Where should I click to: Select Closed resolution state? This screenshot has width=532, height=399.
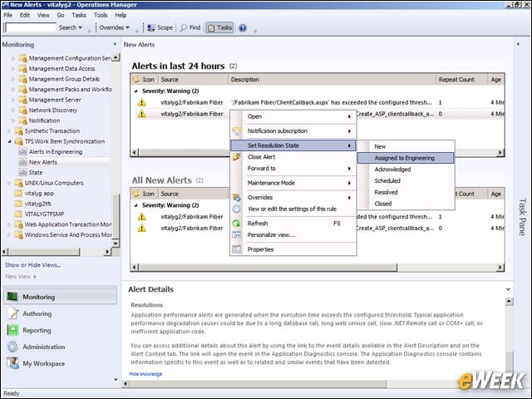(383, 204)
